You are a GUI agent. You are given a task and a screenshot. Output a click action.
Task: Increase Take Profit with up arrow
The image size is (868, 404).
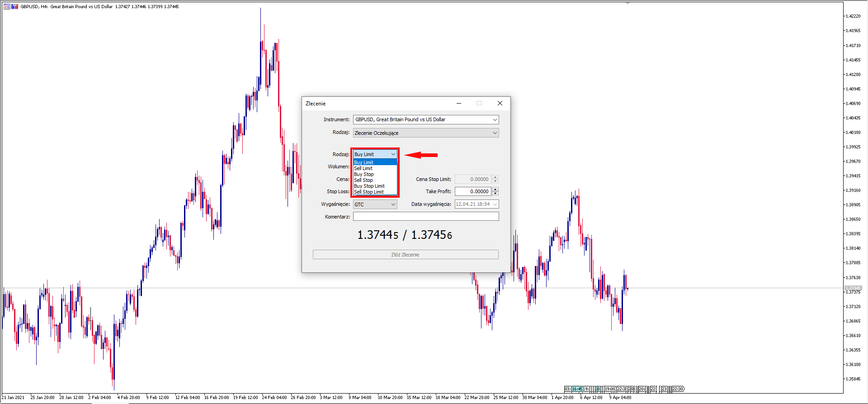(x=495, y=190)
